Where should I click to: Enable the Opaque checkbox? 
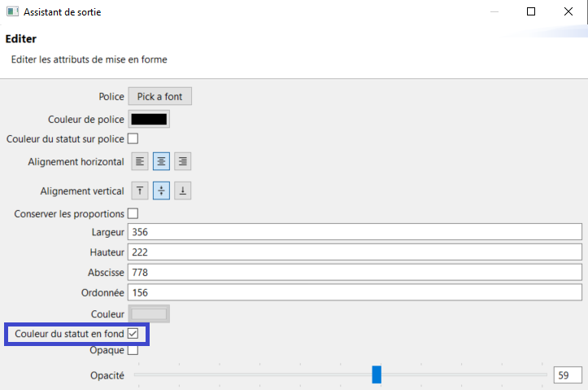tap(133, 351)
